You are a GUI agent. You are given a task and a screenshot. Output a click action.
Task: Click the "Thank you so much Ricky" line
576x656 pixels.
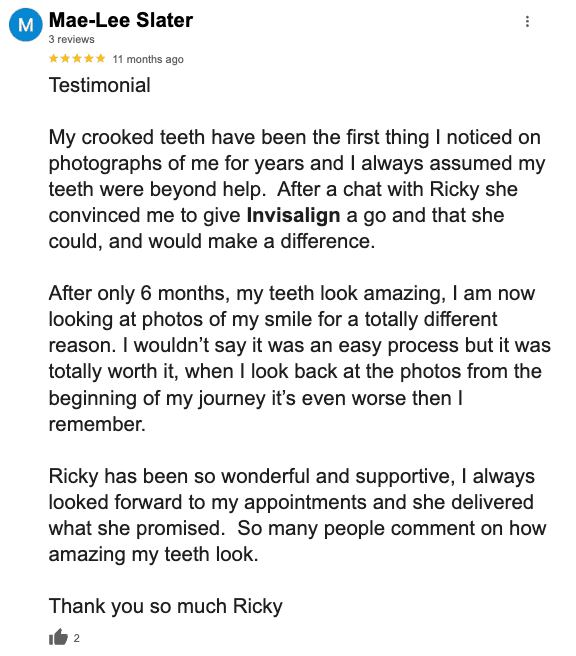click(x=166, y=606)
